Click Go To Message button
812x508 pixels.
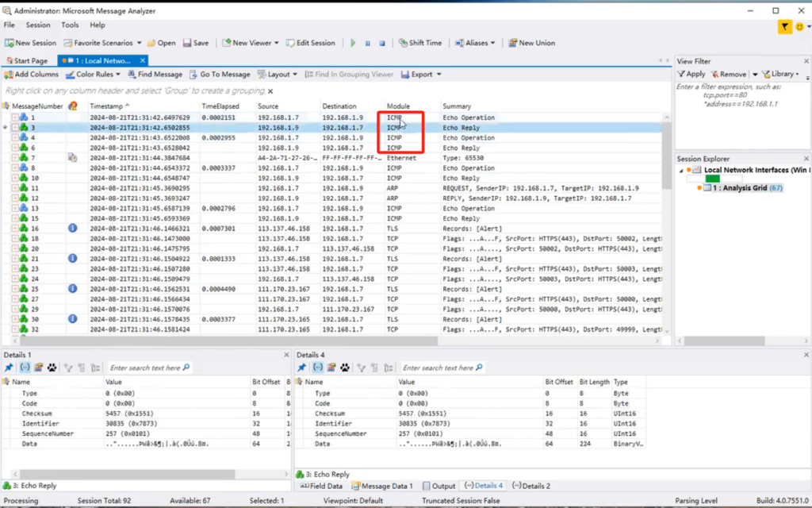220,74
